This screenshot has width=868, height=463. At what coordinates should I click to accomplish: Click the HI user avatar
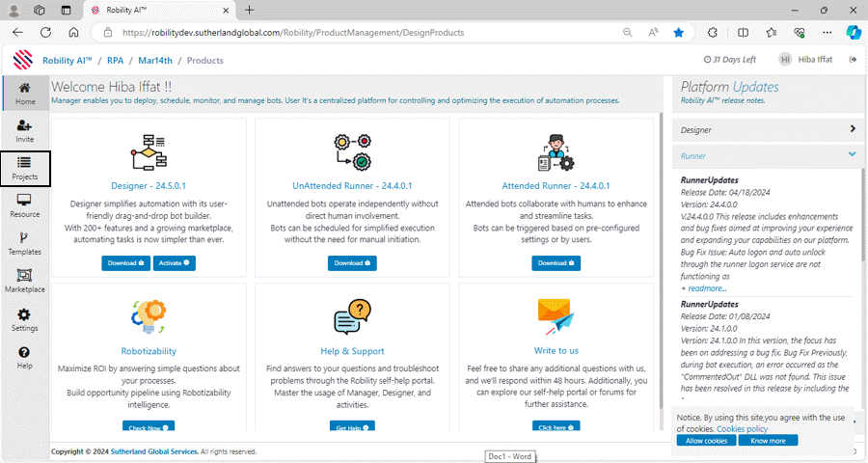tap(785, 60)
